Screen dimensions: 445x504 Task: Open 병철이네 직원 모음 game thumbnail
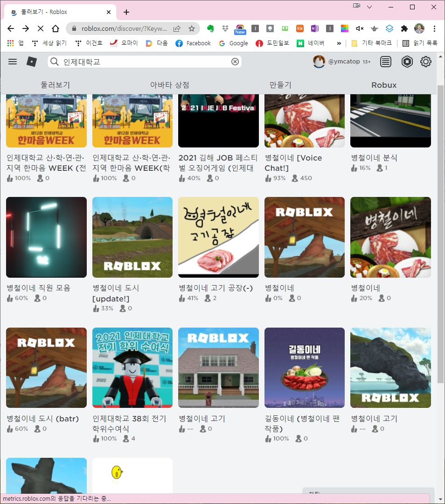pos(46,237)
